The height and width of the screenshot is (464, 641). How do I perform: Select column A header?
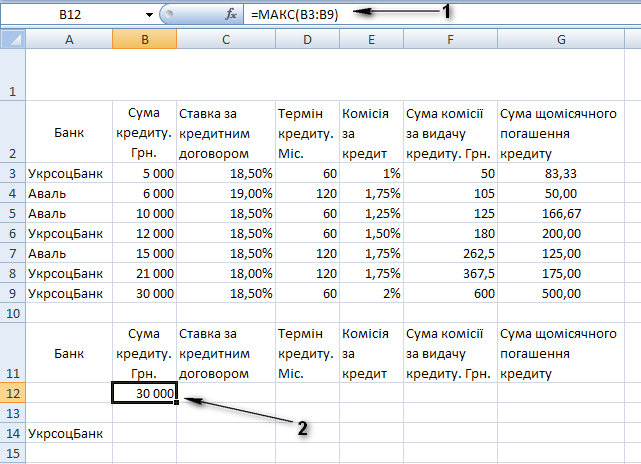[69, 40]
